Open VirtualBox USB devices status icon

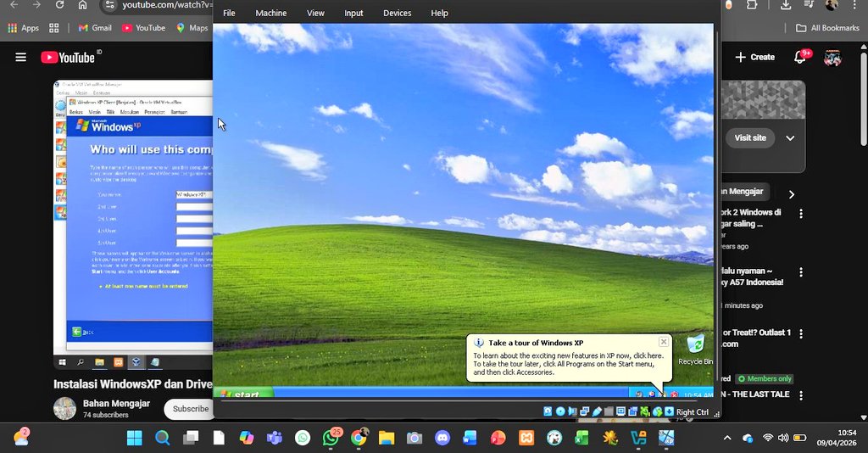point(597,411)
